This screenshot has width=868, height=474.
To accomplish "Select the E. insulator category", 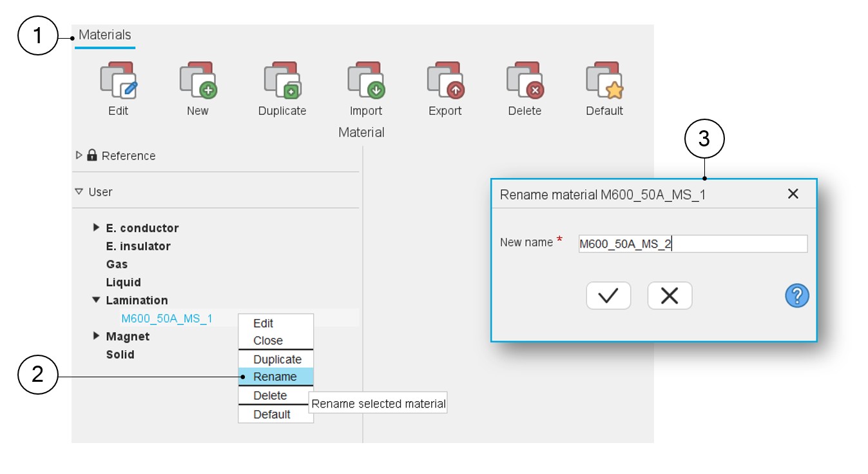I will click(x=138, y=246).
